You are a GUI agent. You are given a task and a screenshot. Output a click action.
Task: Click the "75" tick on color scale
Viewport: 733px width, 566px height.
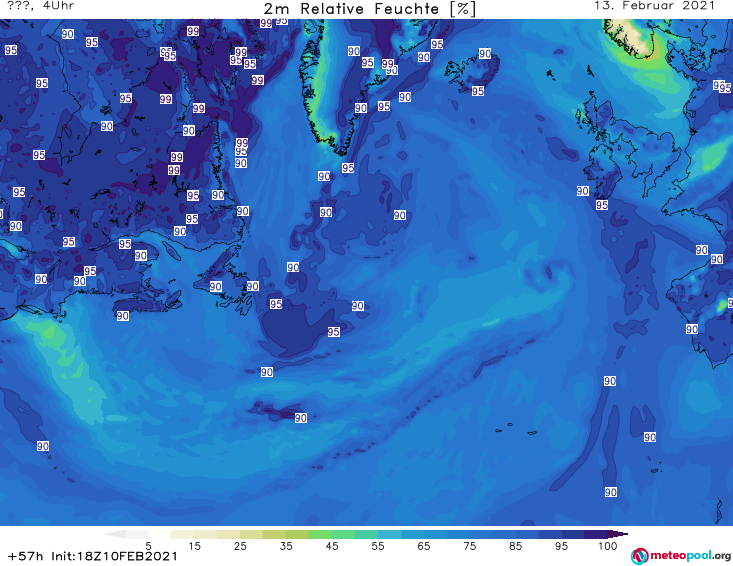tap(469, 546)
